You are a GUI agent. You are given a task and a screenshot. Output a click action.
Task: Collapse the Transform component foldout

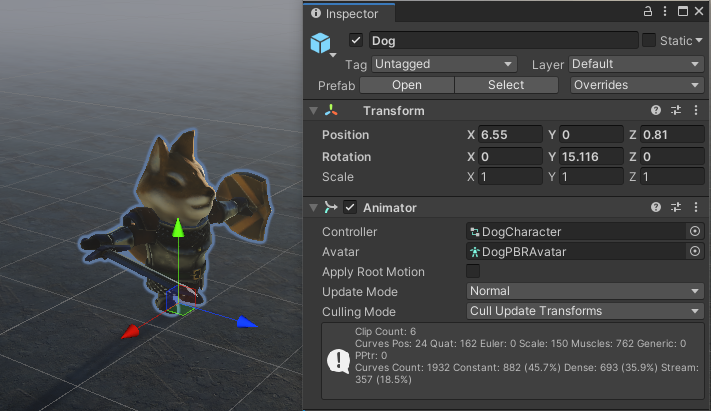point(313,111)
